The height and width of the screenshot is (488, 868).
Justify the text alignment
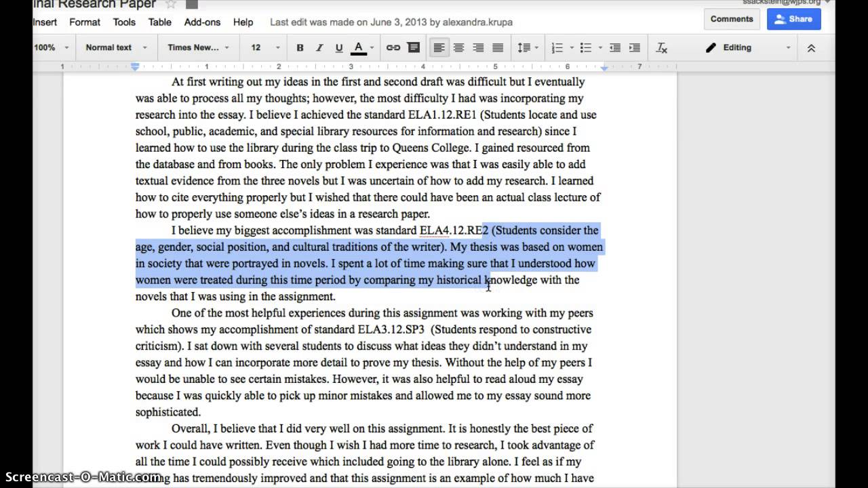click(x=498, y=47)
